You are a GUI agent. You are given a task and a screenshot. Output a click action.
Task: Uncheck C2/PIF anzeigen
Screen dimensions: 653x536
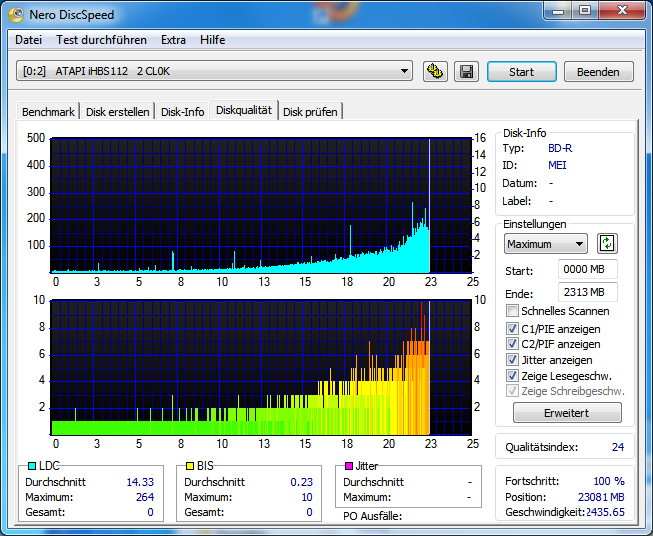(512, 344)
